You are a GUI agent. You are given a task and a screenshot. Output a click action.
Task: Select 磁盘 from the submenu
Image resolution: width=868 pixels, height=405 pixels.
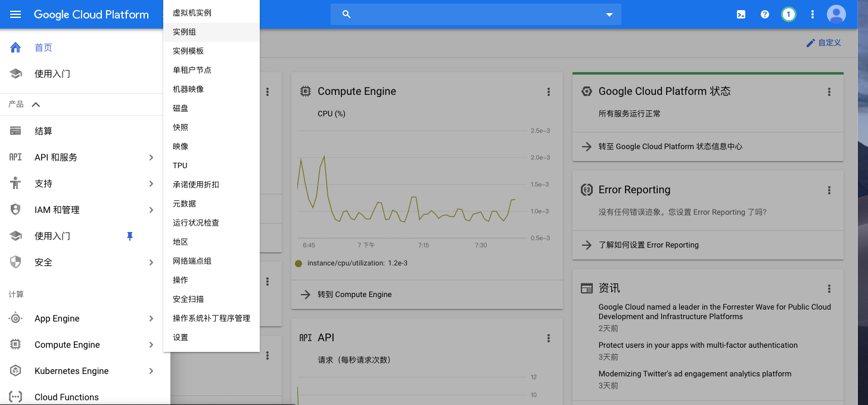tap(211, 109)
